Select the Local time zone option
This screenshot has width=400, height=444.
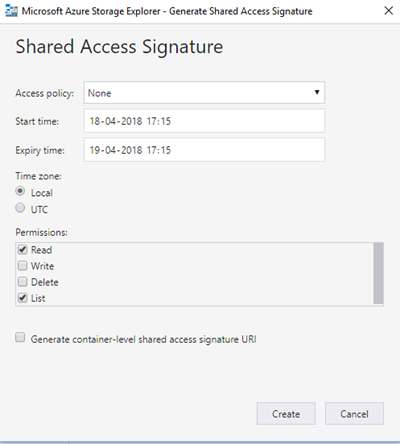(x=20, y=191)
